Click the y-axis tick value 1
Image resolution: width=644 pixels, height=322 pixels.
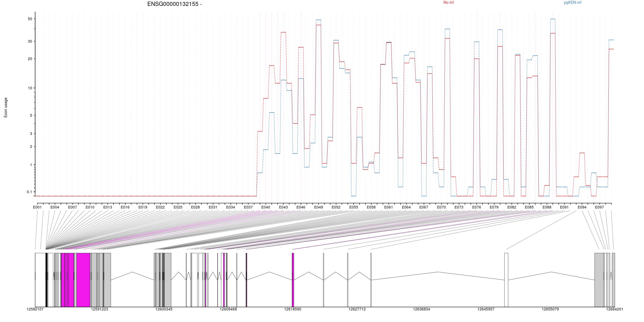click(31, 165)
